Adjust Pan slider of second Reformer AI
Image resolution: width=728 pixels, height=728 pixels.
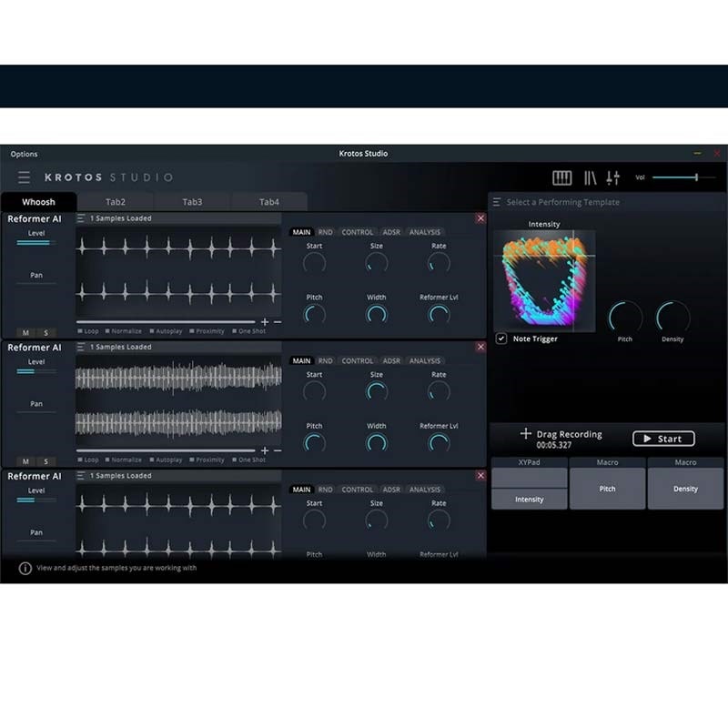36,412
